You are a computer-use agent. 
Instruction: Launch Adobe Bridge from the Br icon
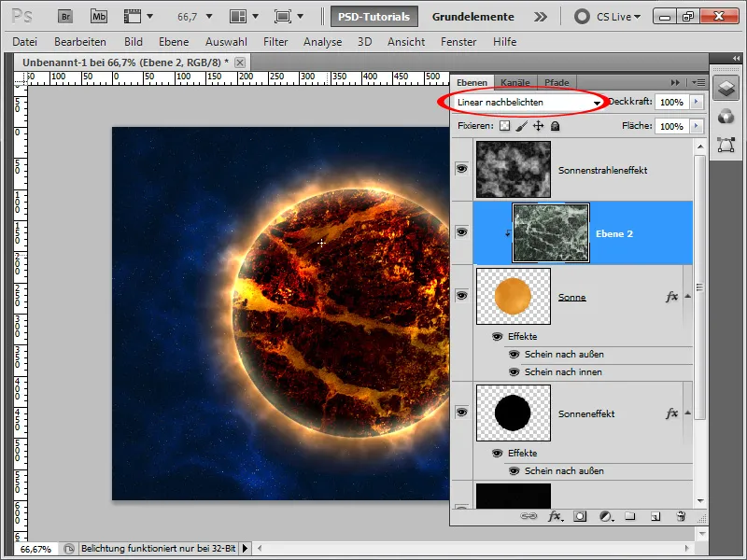pyautogui.click(x=65, y=17)
